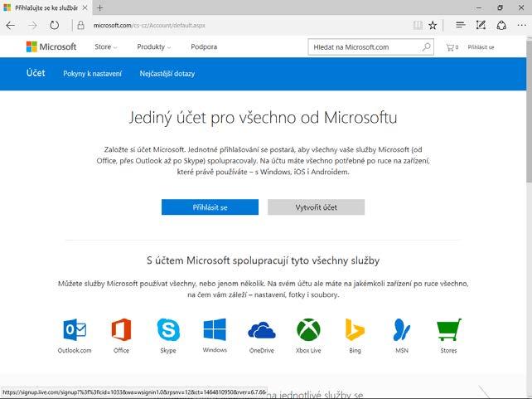Click the browser forward arrow
532x399 pixels.
(x=32, y=26)
